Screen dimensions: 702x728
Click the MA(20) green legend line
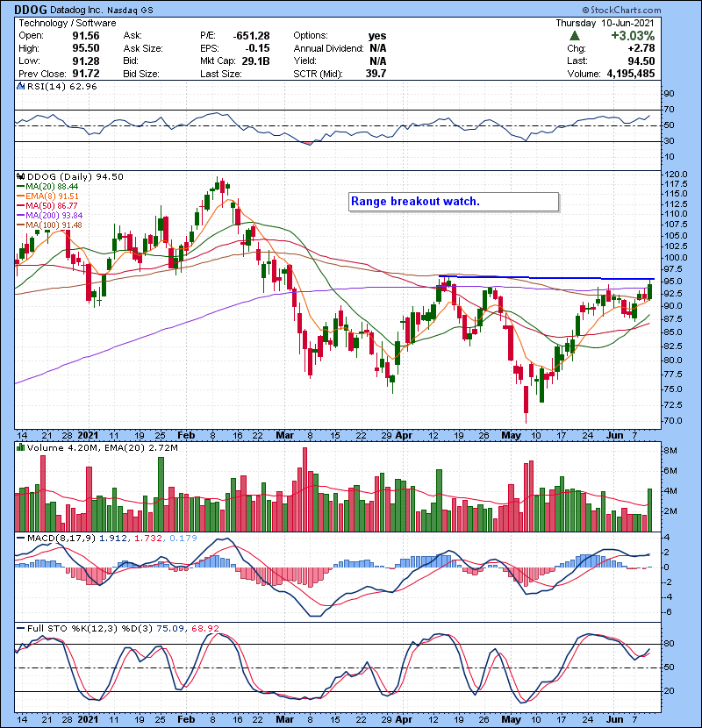click(20, 187)
